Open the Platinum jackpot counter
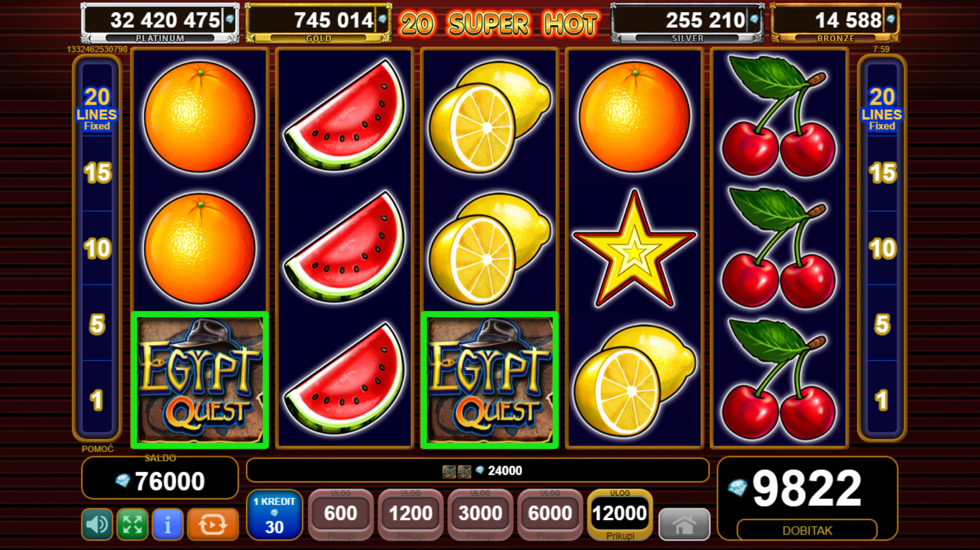Screen dimensions: 980x550 pos(160,23)
